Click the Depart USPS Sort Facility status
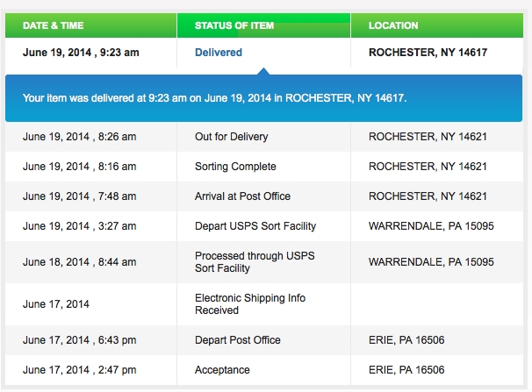This screenshot has width=532, height=392. click(x=255, y=226)
